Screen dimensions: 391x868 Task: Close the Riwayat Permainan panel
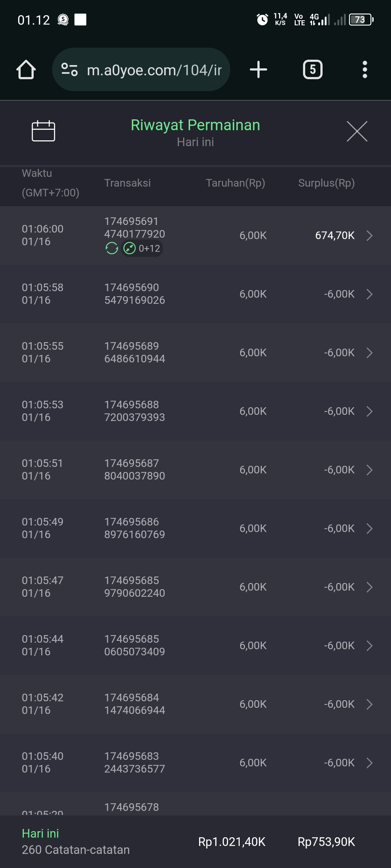(357, 131)
